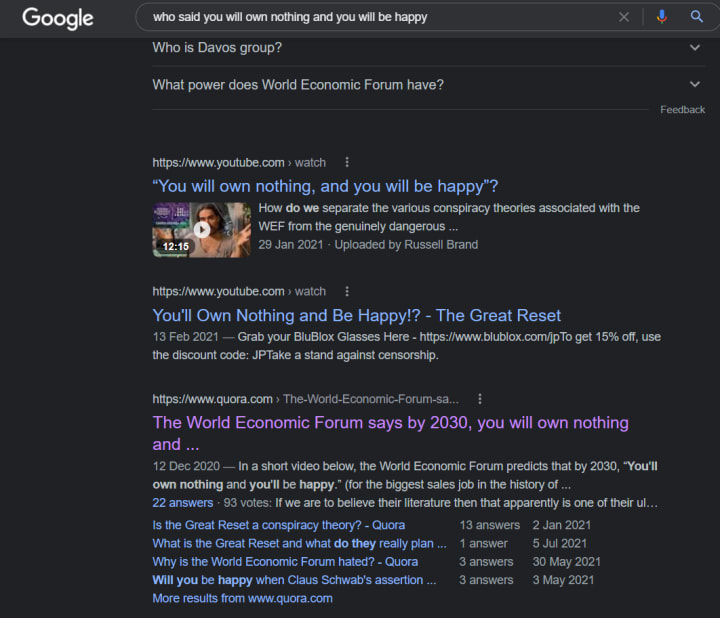Open "Will you be happy when Claus Schwab's assertion"

coord(294,580)
